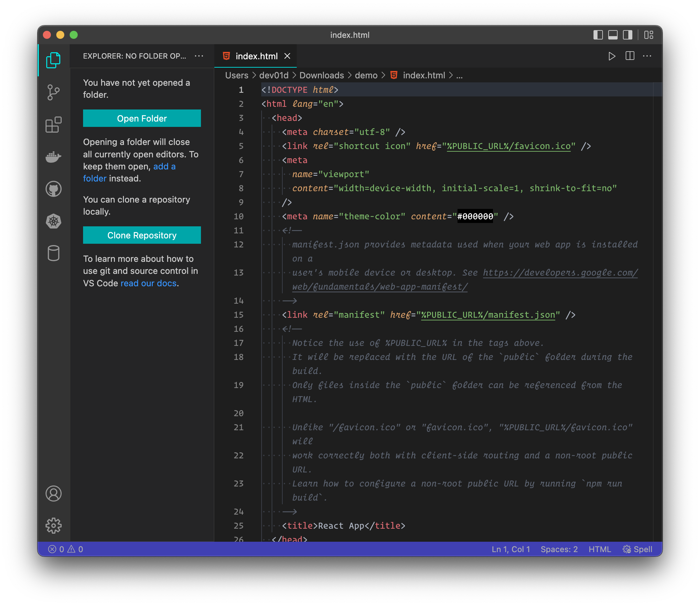Toggle the secondary side bar
700x606 pixels.
[628, 35]
